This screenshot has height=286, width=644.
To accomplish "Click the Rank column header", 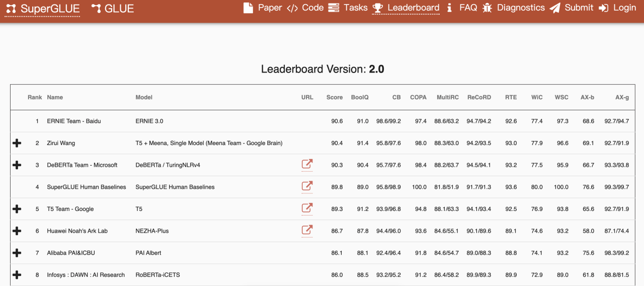I will 35,97.
